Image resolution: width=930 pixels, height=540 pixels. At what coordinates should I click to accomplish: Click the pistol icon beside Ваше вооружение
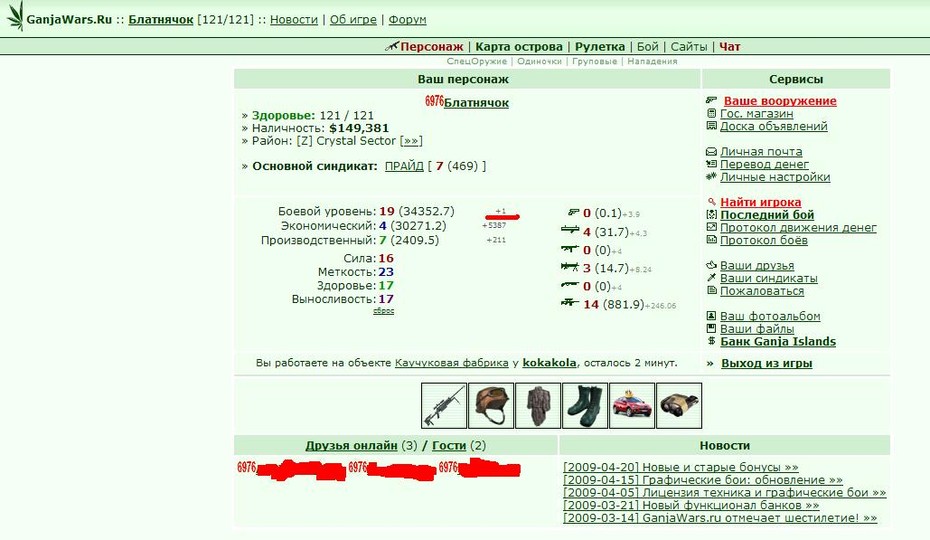point(712,100)
